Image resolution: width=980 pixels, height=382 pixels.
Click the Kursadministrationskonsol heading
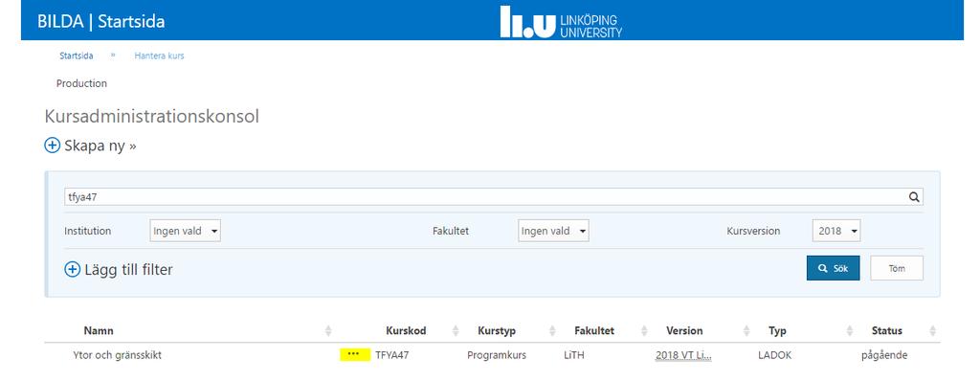pos(152,116)
